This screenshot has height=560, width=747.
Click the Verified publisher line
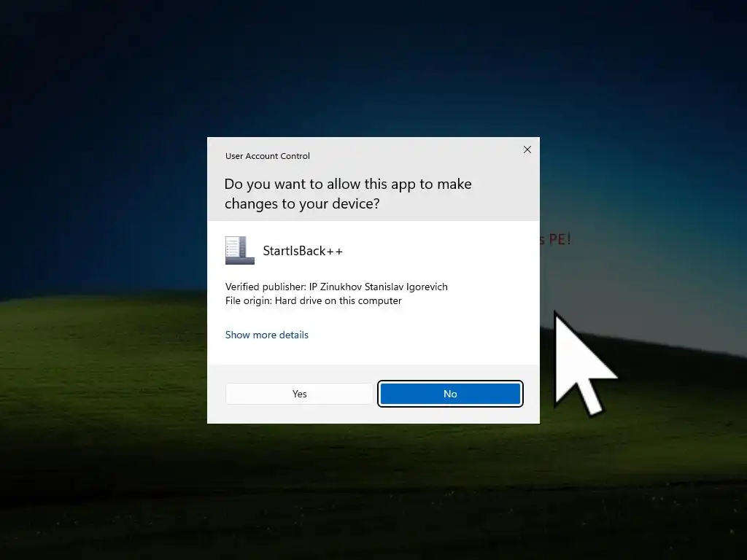click(336, 287)
